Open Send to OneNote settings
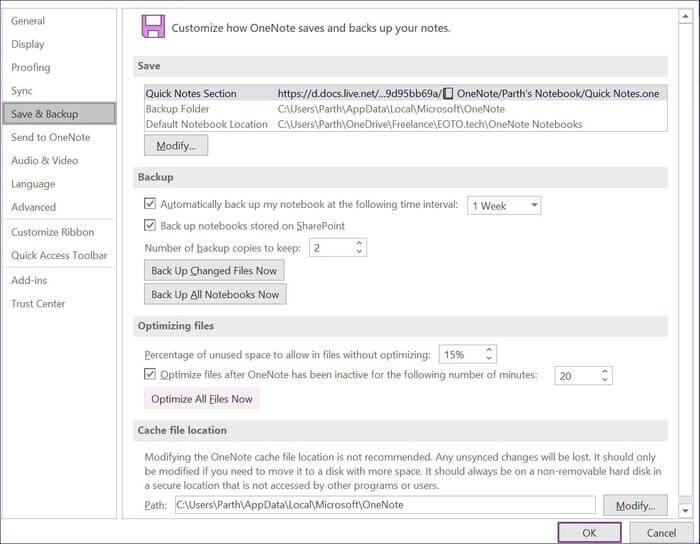 (x=50, y=137)
